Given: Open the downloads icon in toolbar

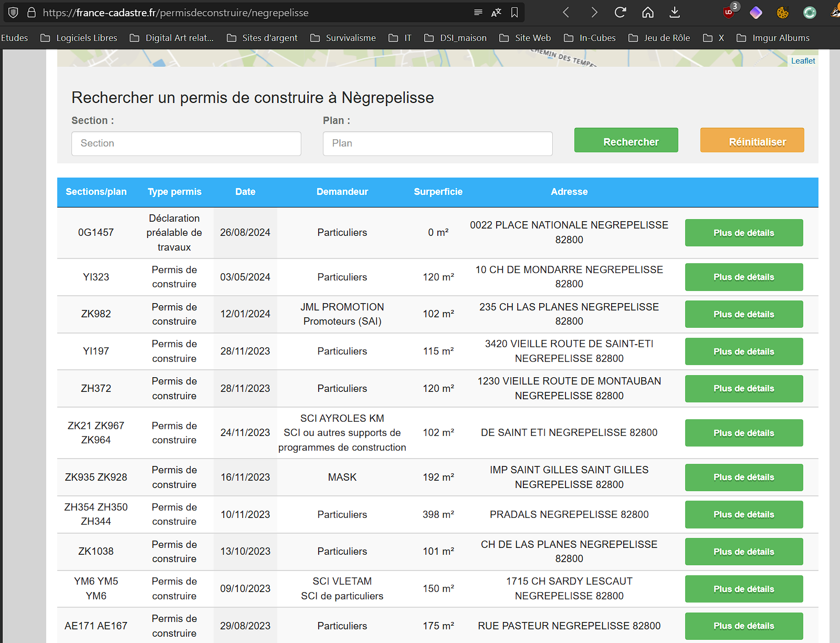Looking at the screenshot, I should click(x=675, y=13).
